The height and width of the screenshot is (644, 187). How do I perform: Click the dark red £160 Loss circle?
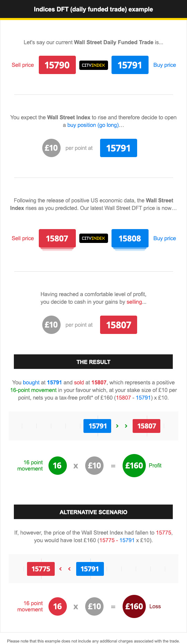point(134,606)
